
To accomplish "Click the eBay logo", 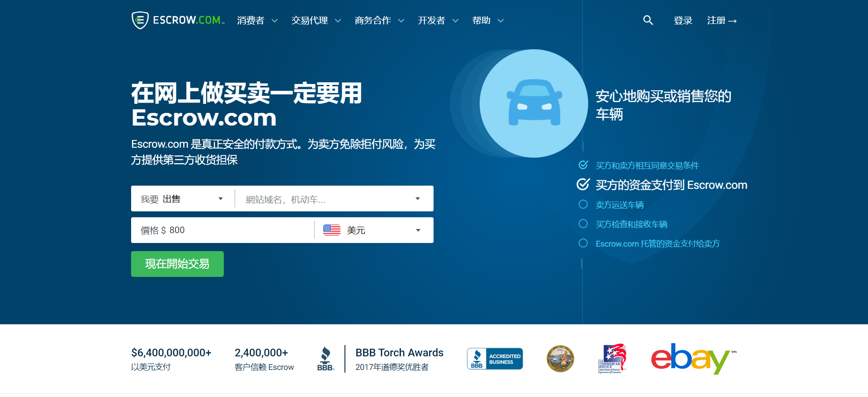I will tap(692, 359).
